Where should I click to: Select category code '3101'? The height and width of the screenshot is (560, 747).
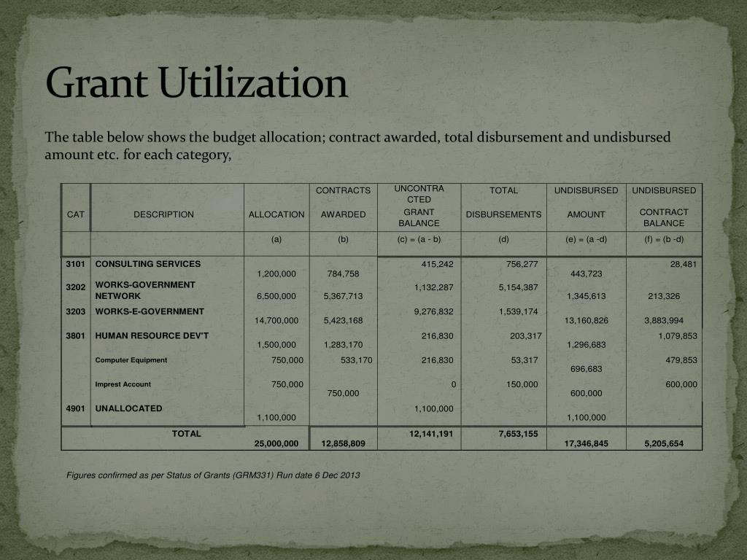[x=76, y=264]
